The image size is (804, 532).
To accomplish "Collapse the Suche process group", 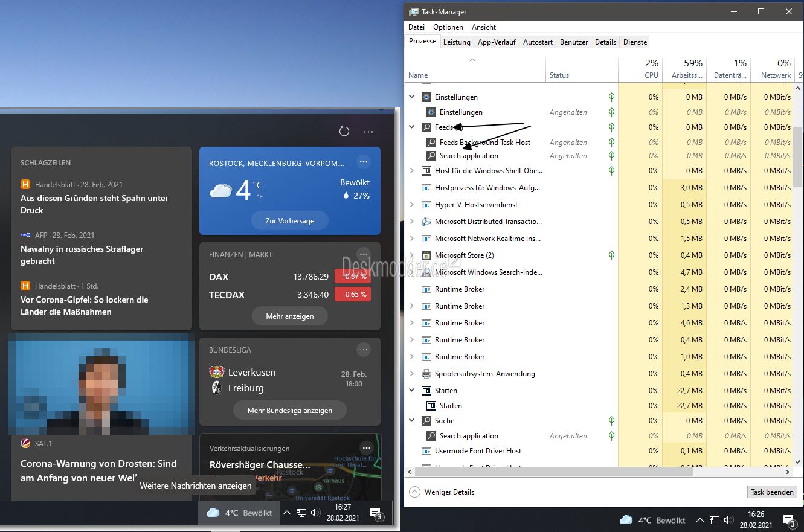I will pyautogui.click(x=412, y=420).
